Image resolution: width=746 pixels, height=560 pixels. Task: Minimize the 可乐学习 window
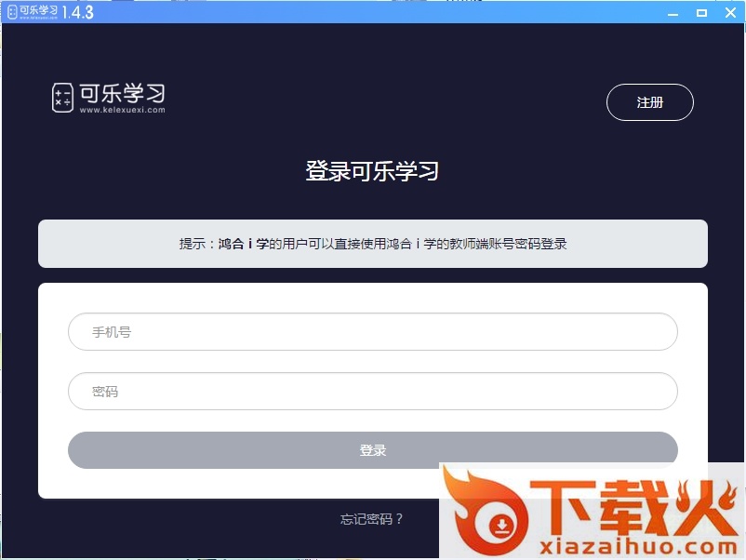coord(673,13)
